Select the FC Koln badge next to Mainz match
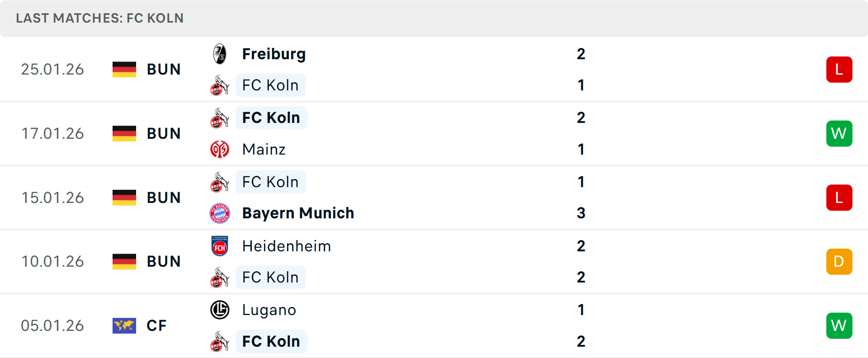Screen dimensions: 868x358 (220, 118)
